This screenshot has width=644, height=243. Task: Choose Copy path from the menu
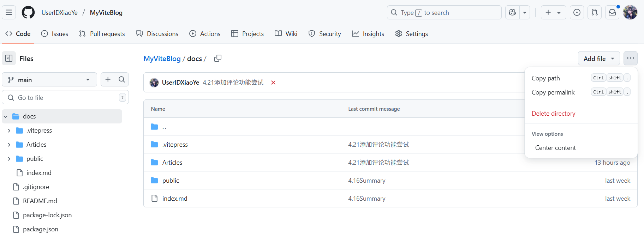[x=581, y=78]
